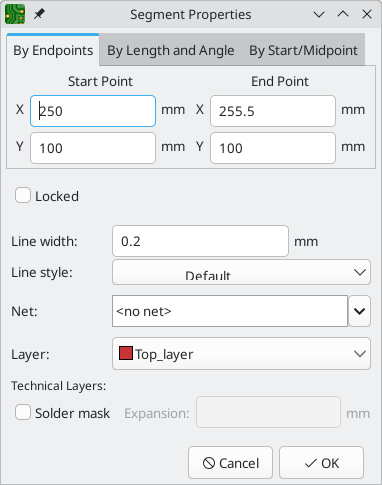The width and height of the screenshot is (382, 485).
Task: Click the window up chevron icon
Action: [x=343, y=14]
